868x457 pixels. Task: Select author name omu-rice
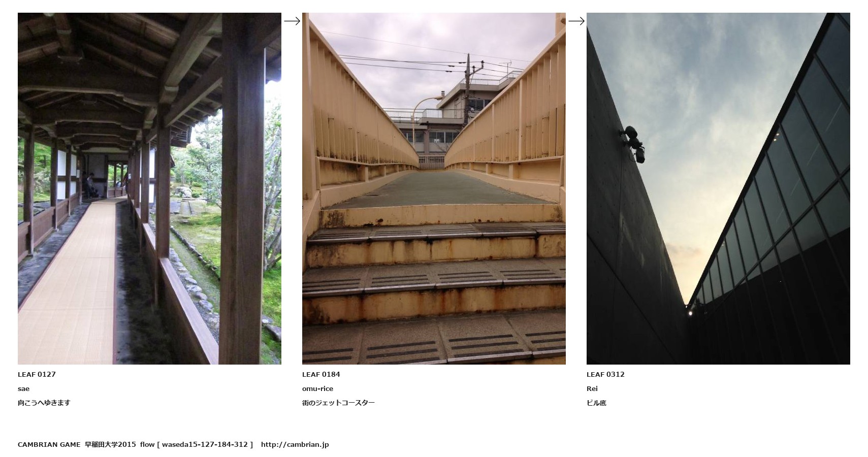pos(317,388)
